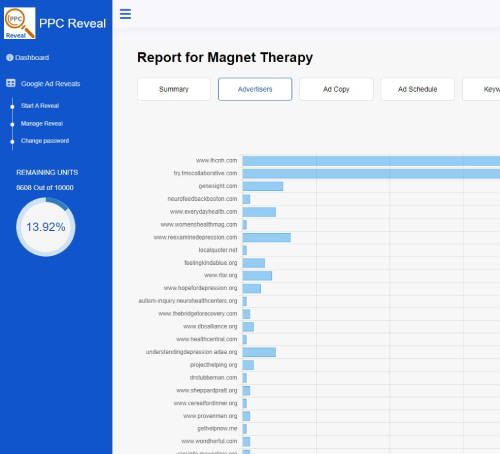Click the projecthelping.org label

214,365
